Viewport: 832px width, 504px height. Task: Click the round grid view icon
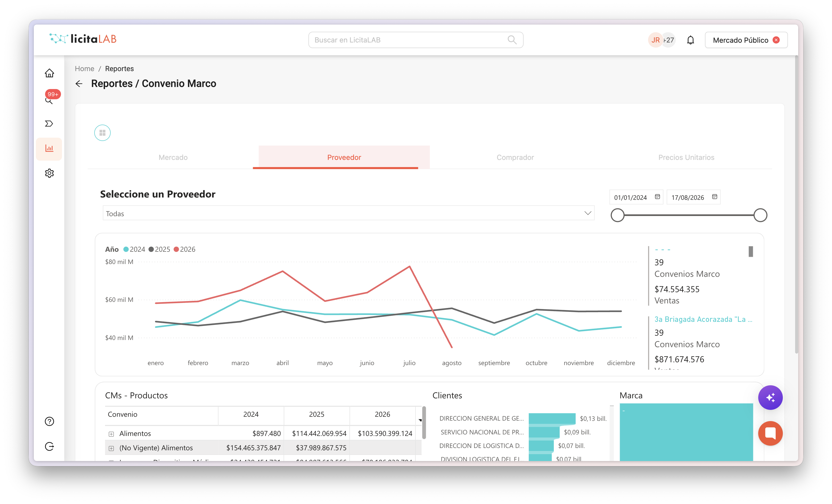coord(102,133)
